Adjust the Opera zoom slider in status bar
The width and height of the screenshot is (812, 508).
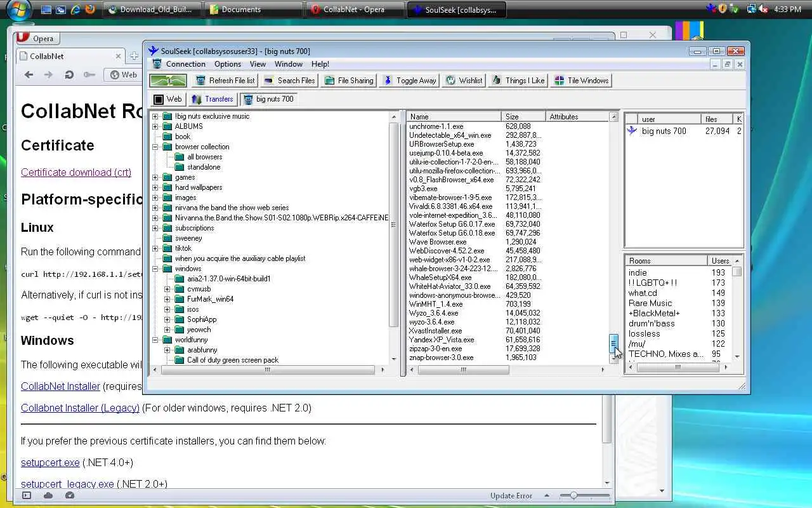(573, 495)
